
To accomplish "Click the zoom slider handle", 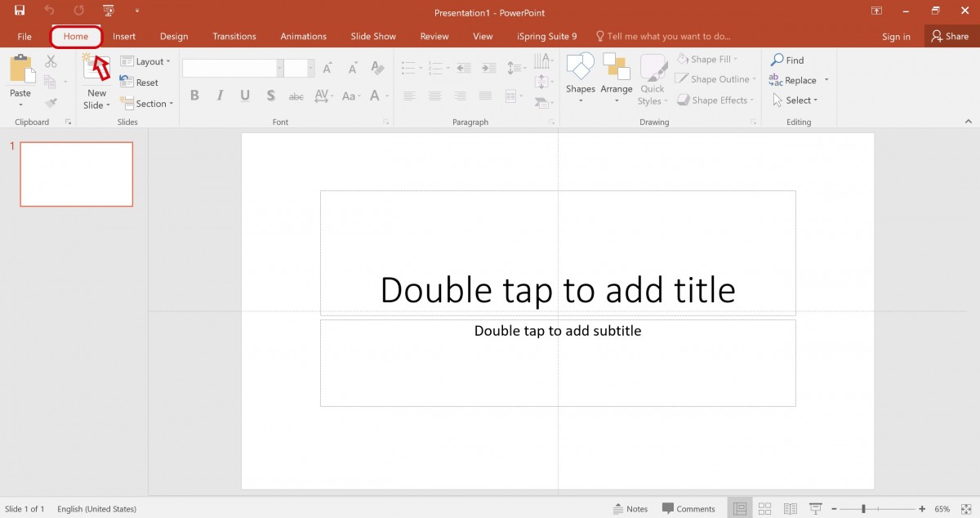I will [863, 509].
